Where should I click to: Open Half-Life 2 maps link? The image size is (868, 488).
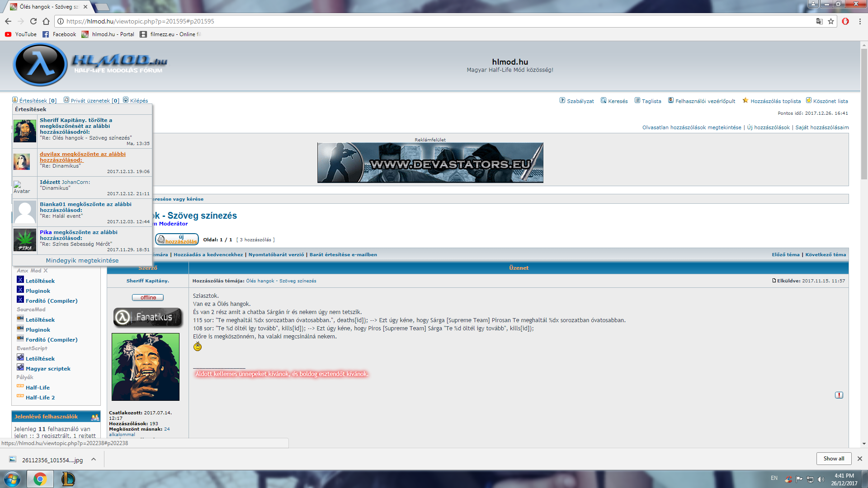point(40,397)
